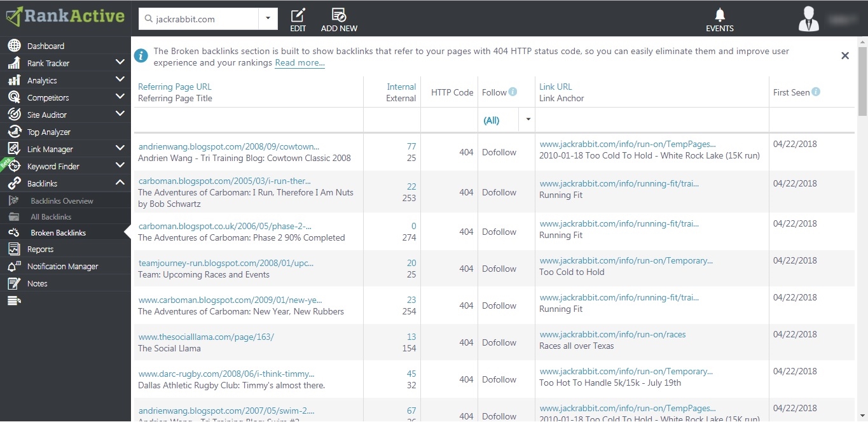This screenshot has height=422, width=868.
Task: Click the Follow column info icon
Action: (x=513, y=92)
